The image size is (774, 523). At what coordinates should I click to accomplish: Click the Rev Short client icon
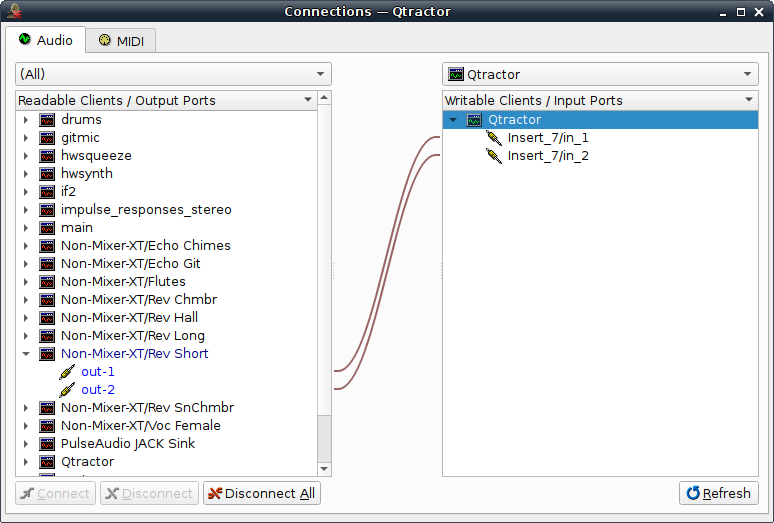[x=47, y=354]
